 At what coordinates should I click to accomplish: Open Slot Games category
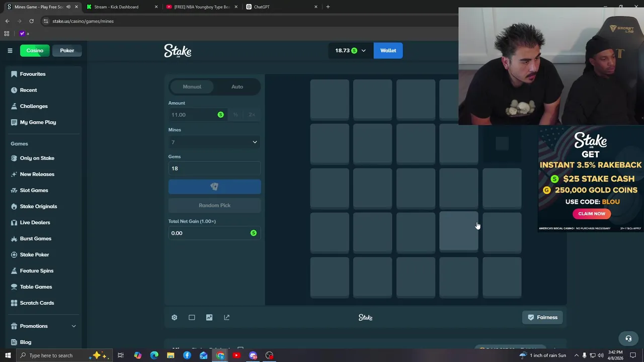[44, 190]
